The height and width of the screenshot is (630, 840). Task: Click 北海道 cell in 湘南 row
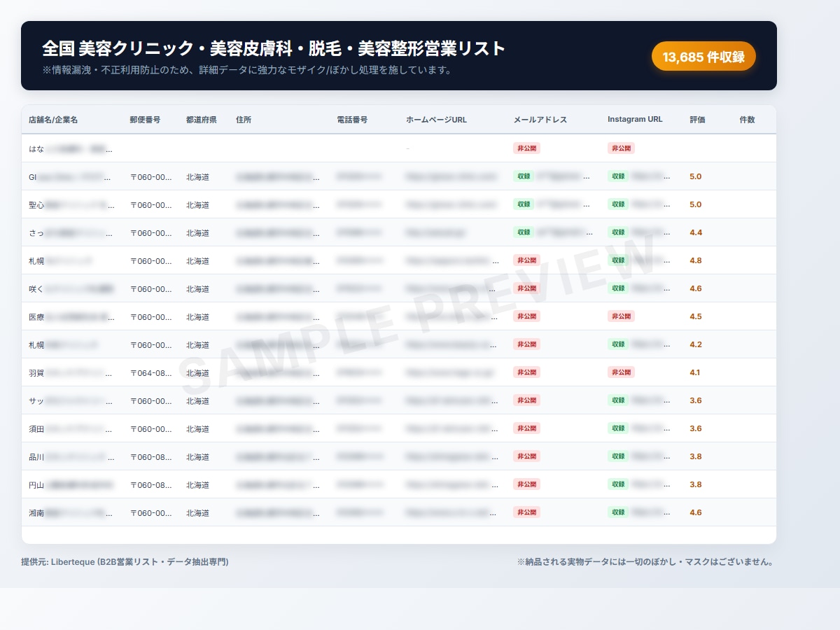(197, 512)
